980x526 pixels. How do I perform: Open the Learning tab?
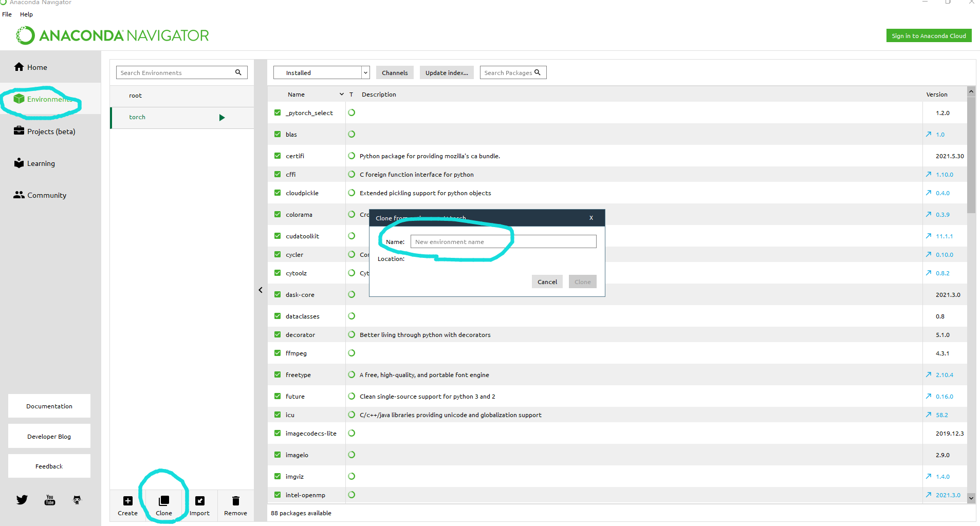click(50, 163)
